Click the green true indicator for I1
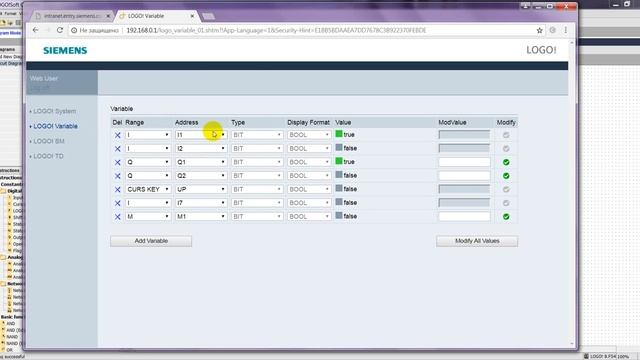 point(339,134)
